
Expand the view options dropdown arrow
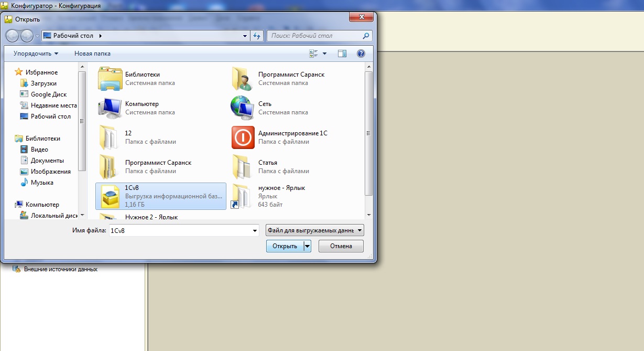tap(324, 54)
